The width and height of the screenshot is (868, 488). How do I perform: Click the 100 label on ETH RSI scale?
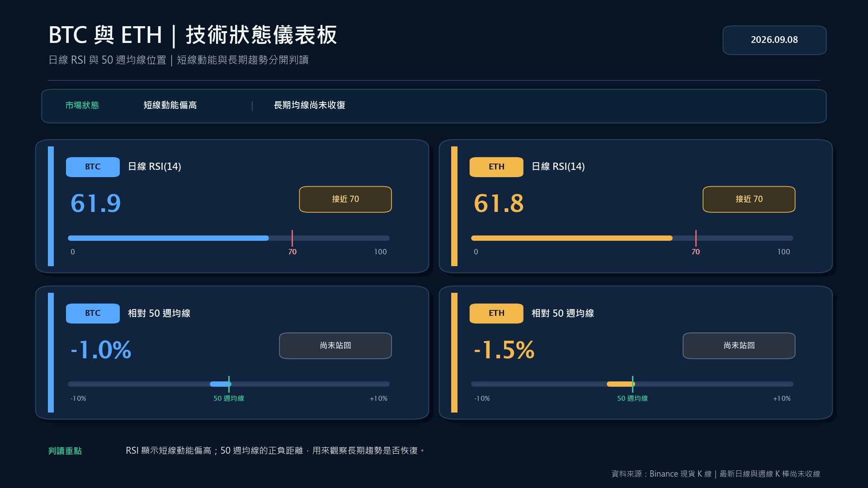point(784,252)
